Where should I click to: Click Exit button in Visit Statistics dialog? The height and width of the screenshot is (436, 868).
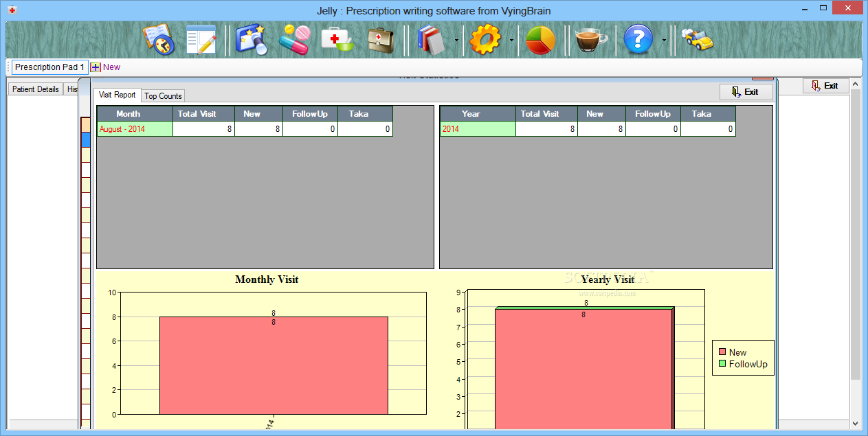(746, 92)
